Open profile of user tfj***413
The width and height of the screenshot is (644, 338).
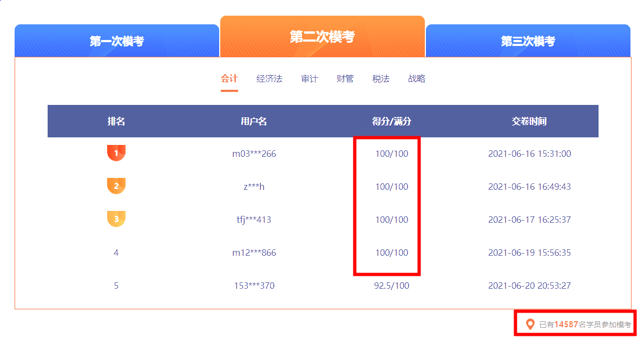254,219
